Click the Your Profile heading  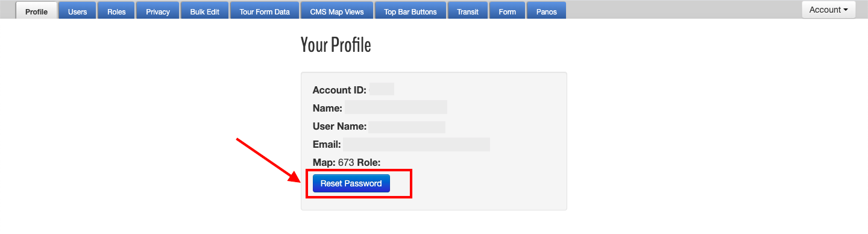click(336, 45)
